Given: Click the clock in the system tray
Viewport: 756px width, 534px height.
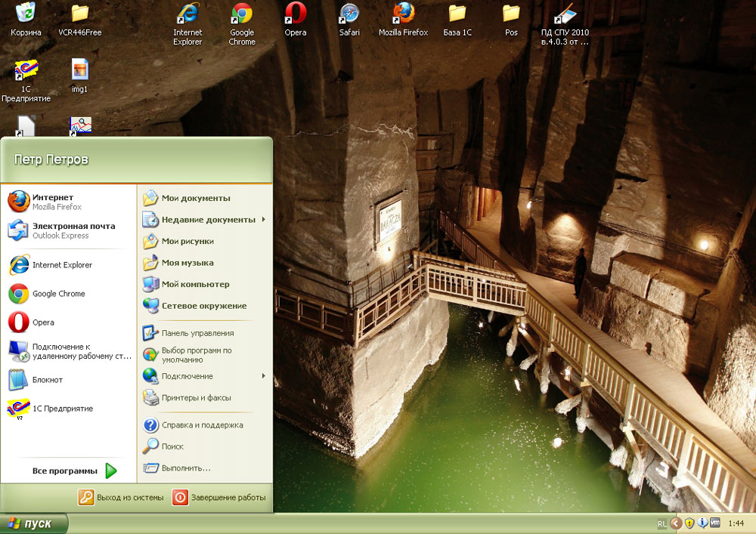Looking at the screenshot, I should 735,523.
